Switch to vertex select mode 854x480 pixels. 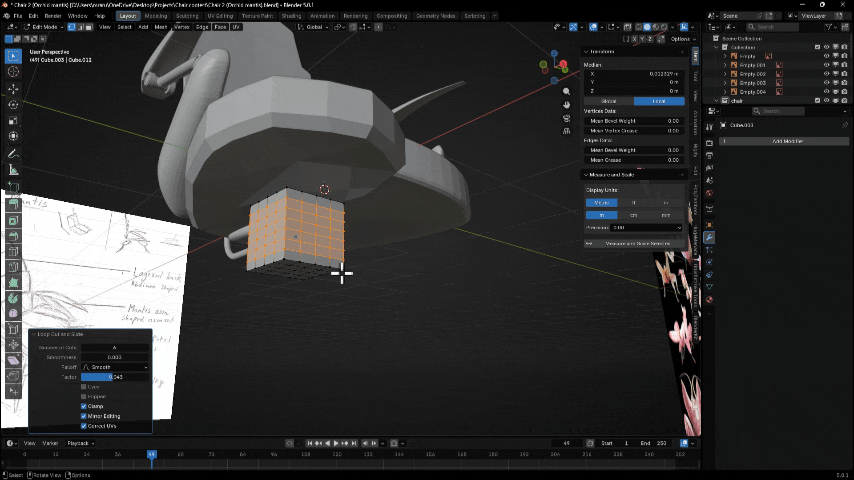(x=71, y=27)
